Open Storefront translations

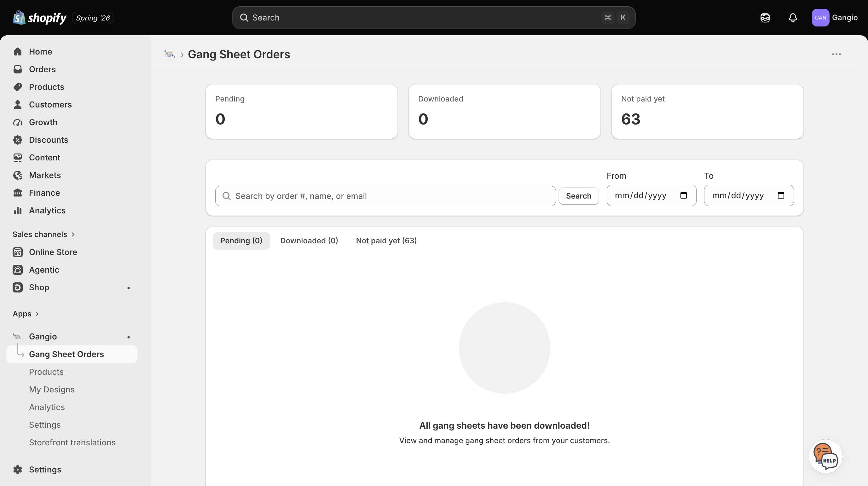(x=72, y=443)
